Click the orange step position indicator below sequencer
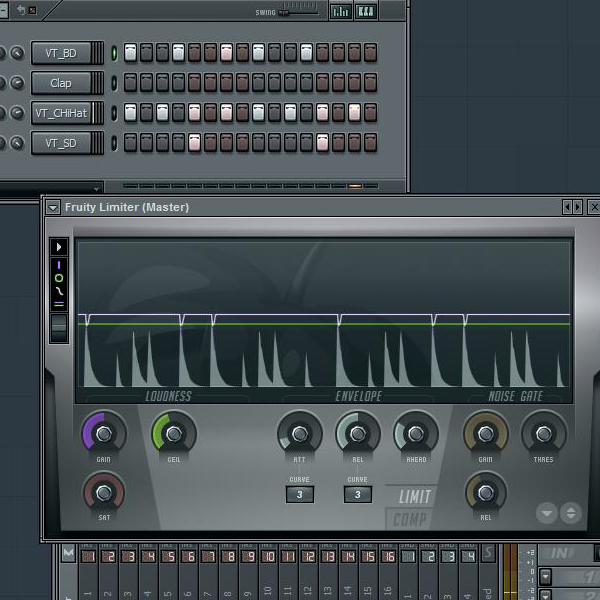Screen dimensions: 600x600 click(355, 186)
